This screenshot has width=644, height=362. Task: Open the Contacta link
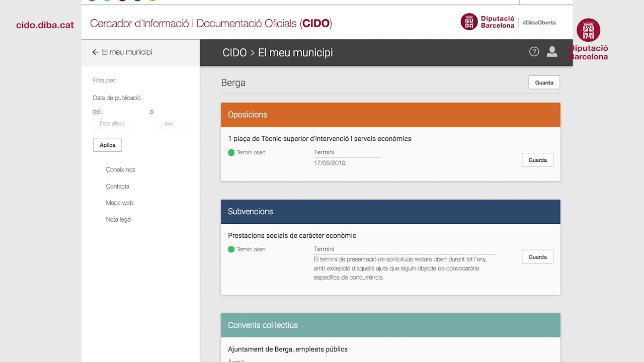(x=118, y=186)
